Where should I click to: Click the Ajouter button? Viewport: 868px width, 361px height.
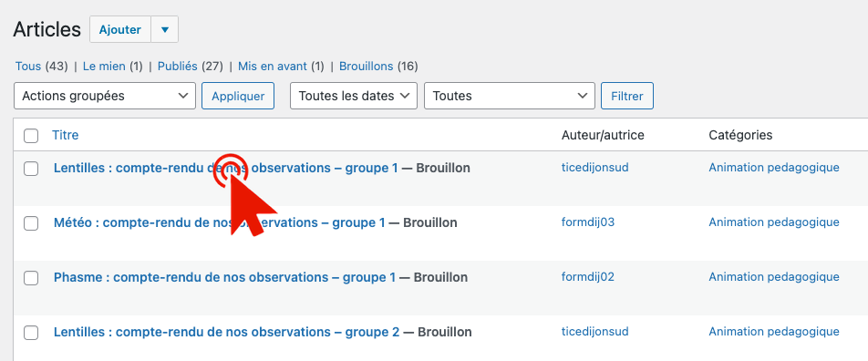pos(120,29)
